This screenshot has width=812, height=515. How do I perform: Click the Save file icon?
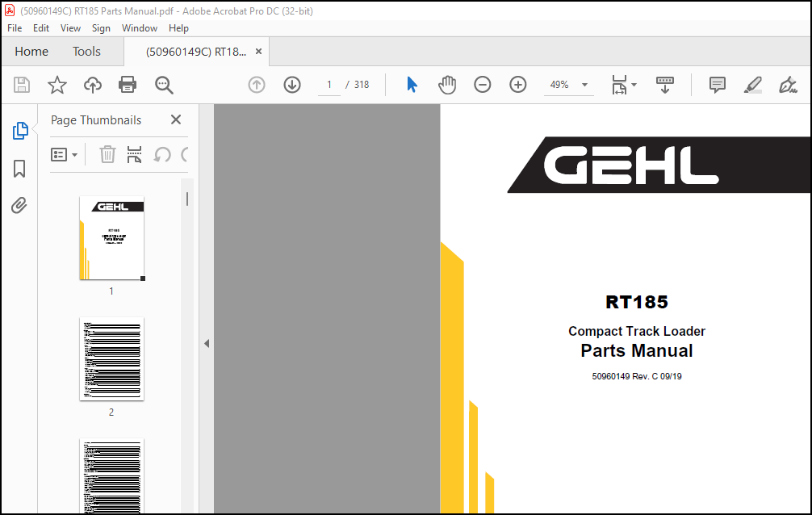[x=22, y=85]
